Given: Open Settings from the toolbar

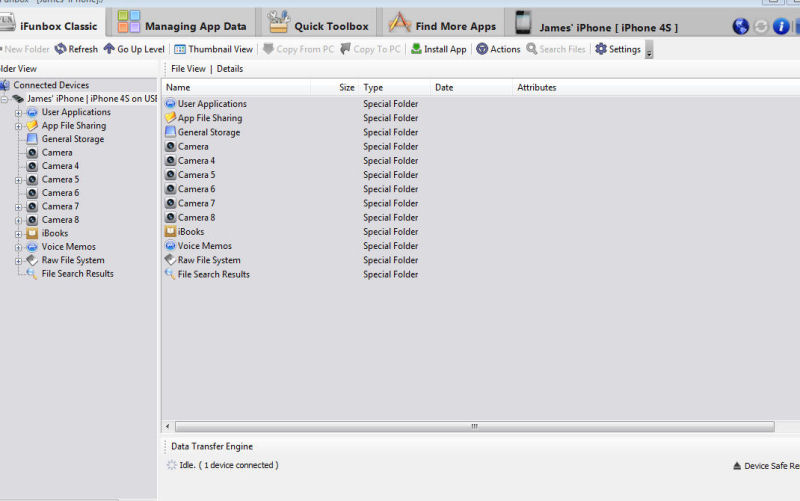Looking at the screenshot, I should click(618, 49).
